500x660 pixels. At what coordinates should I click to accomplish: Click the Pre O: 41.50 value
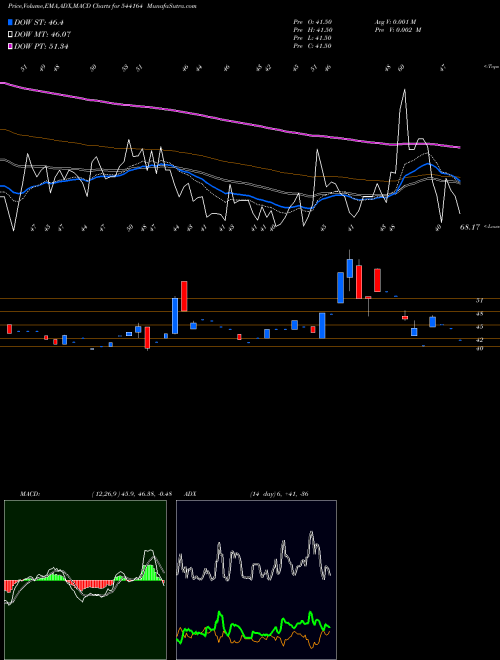tap(313, 22)
